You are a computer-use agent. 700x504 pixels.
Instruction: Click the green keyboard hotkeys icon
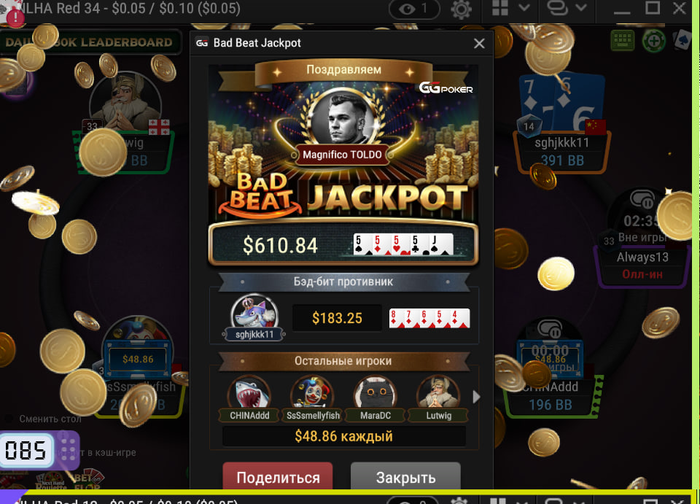(622, 41)
